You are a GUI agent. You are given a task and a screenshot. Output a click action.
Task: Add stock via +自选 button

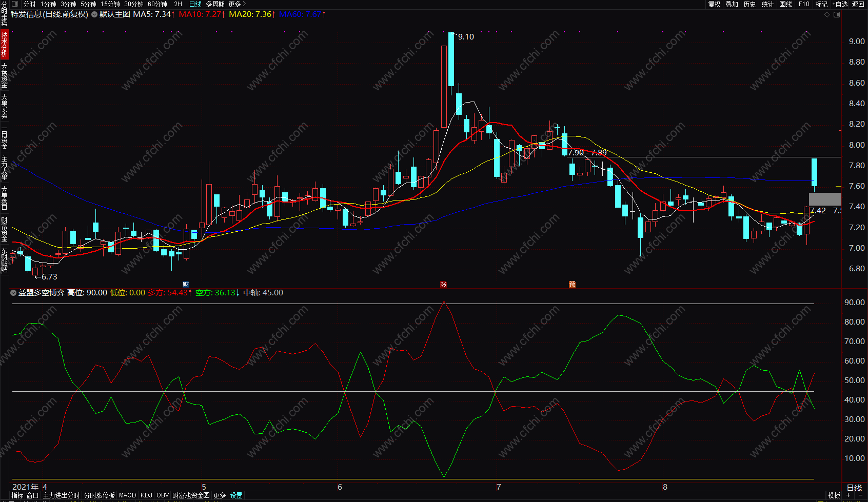click(840, 4)
